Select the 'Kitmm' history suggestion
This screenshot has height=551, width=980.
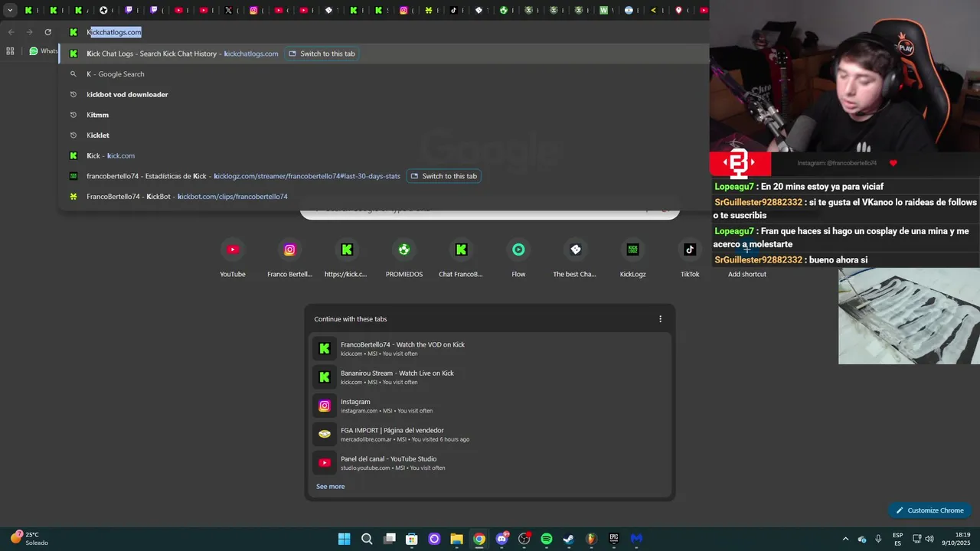(x=383, y=115)
